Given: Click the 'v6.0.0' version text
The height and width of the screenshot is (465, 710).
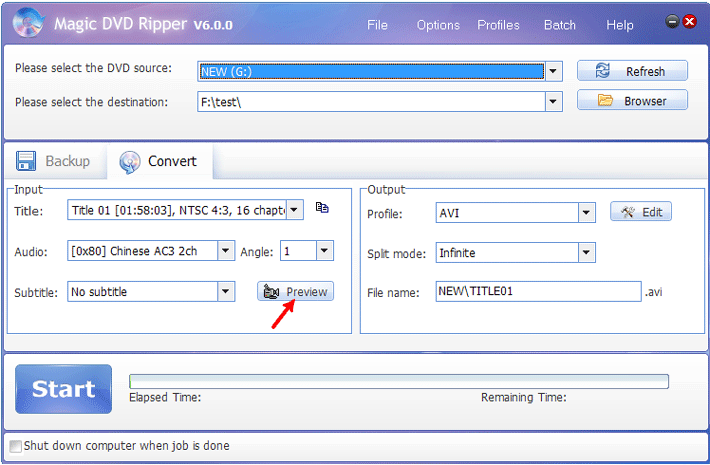Looking at the screenshot, I should coord(213,25).
